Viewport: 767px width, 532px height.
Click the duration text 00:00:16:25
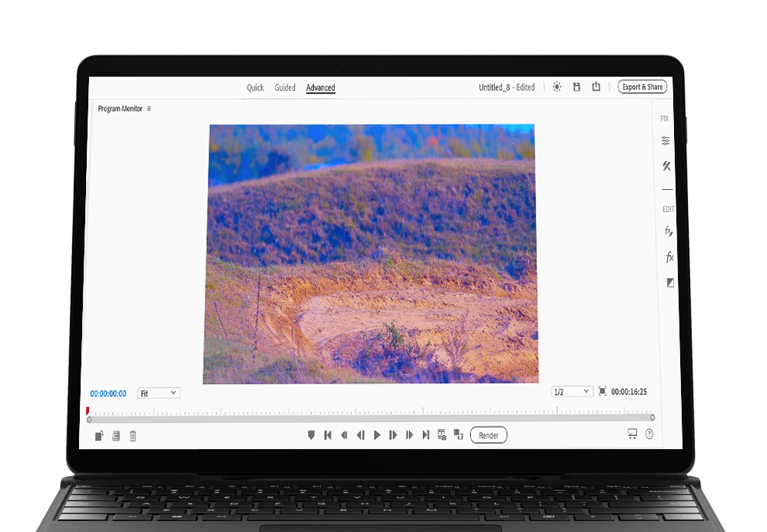(629, 392)
